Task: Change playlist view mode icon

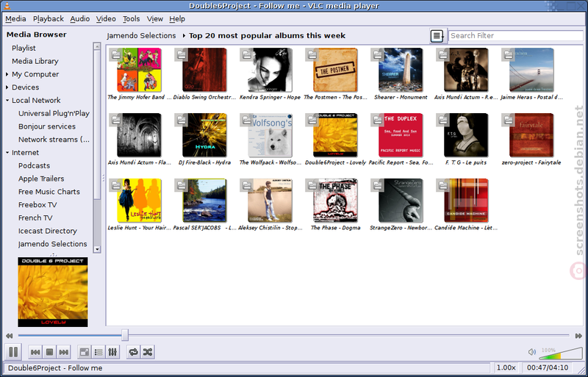Action: (437, 36)
